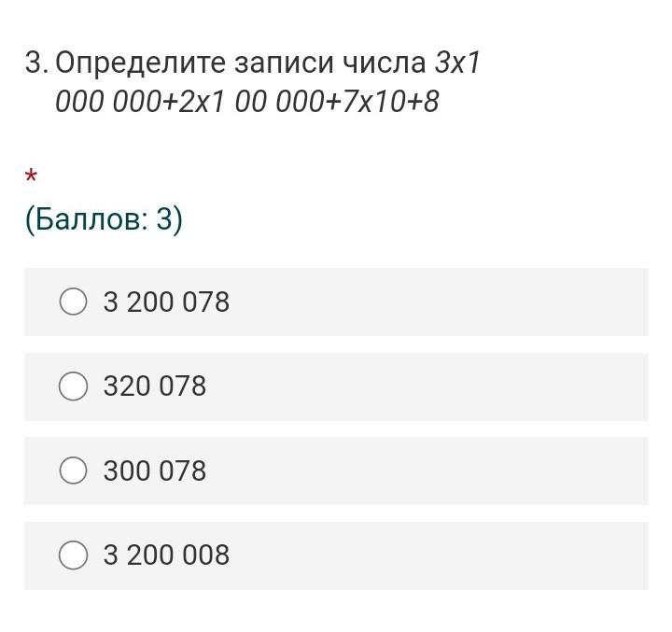Click the expression line 000 000+2x1 00 000+7x10+8

click(x=247, y=102)
